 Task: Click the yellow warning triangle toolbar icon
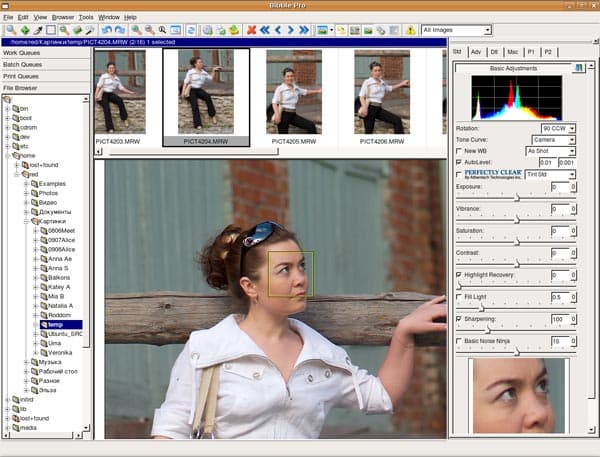pos(411,31)
